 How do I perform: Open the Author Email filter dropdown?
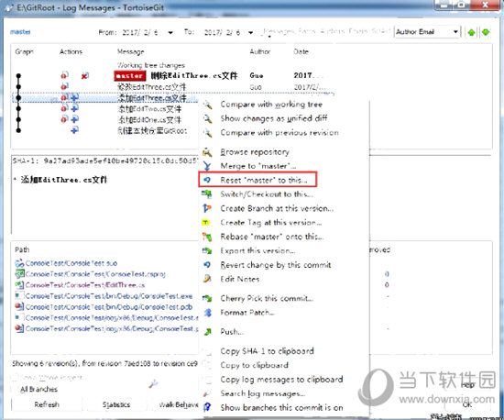[455, 32]
